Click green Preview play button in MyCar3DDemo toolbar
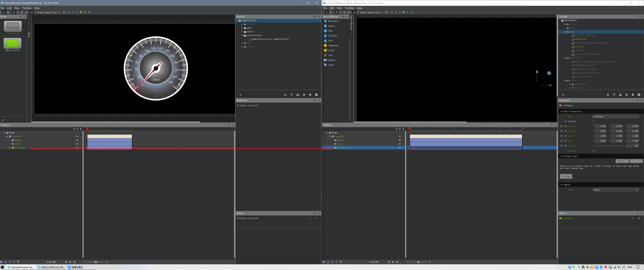Viewport: 644px width, 270px height. pyautogui.click(x=408, y=13)
